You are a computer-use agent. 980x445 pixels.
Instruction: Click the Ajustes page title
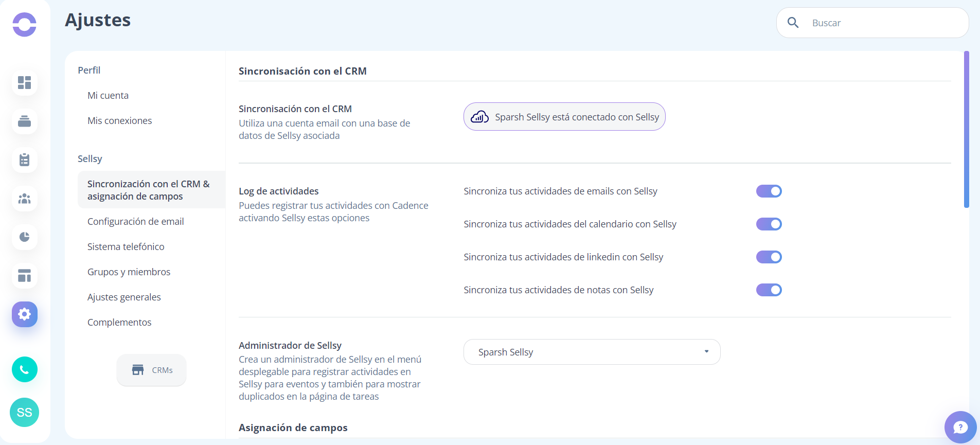[98, 20]
